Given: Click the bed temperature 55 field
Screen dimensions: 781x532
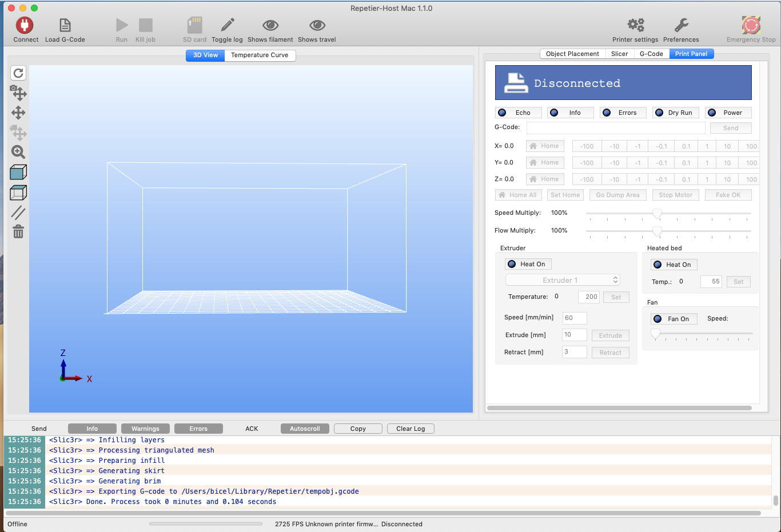Looking at the screenshot, I should (711, 281).
